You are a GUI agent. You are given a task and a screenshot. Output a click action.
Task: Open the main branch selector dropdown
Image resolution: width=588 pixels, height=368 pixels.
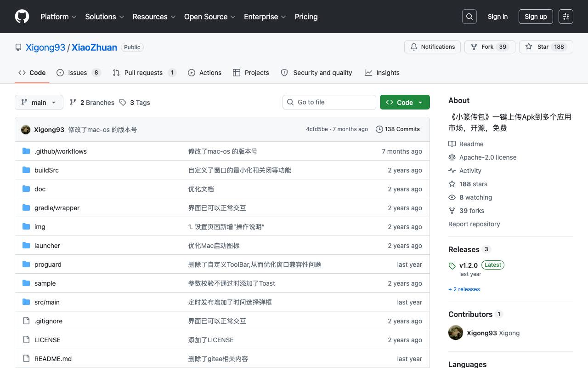pos(39,102)
